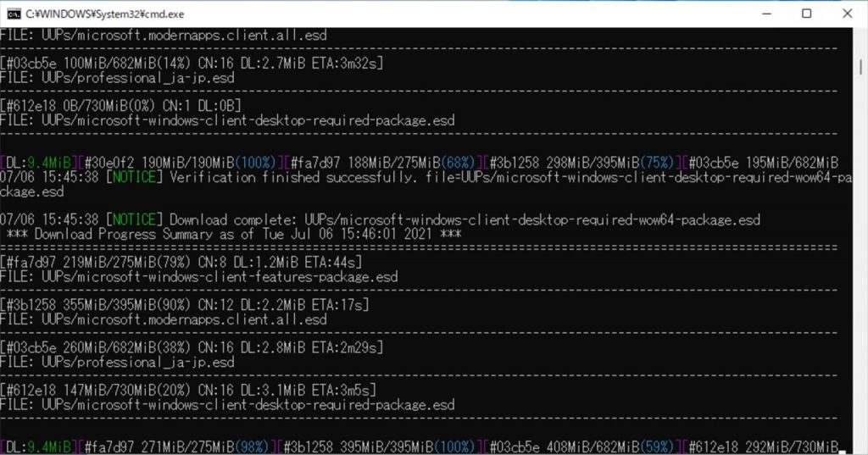Click the '#03cb5e 408MiB/682MiB(59%)' status entry
This screenshot has height=455, width=868.
581,447
